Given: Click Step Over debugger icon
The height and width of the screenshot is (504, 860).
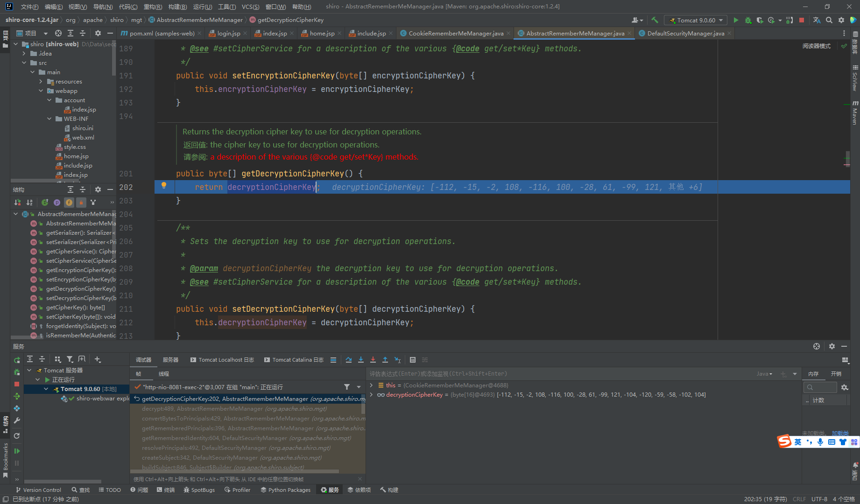Looking at the screenshot, I should point(349,360).
